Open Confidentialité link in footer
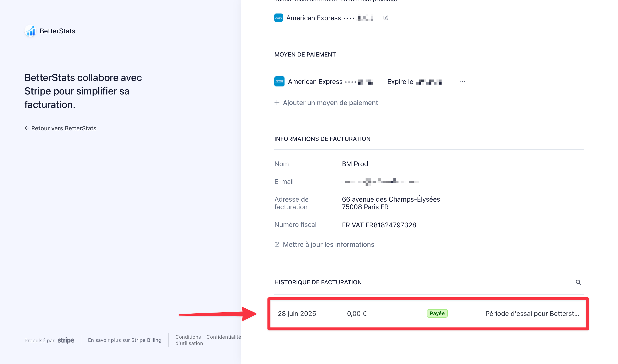Viewport: 618px width, 364px height. pyautogui.click(x=223, y=337)
